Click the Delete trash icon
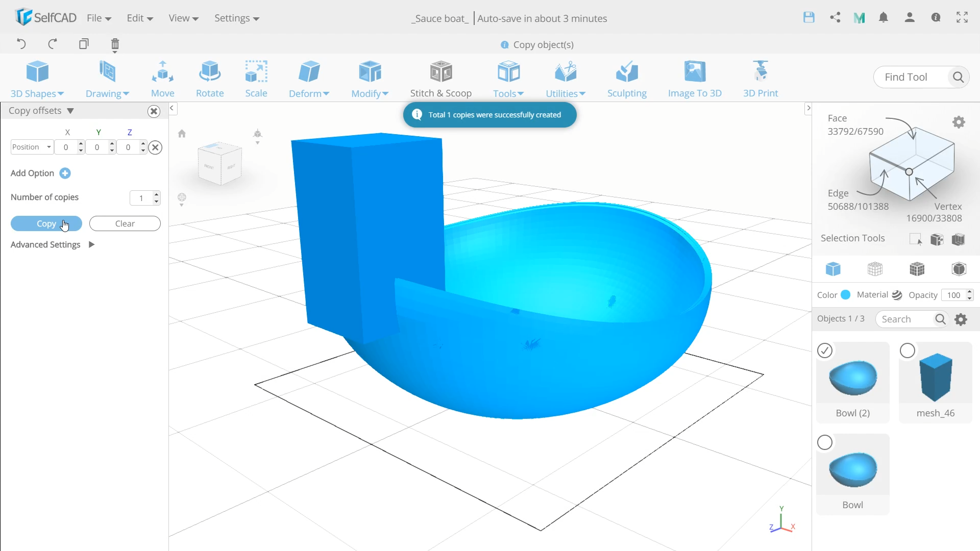The image size is (980, 551). coord(115,45)
